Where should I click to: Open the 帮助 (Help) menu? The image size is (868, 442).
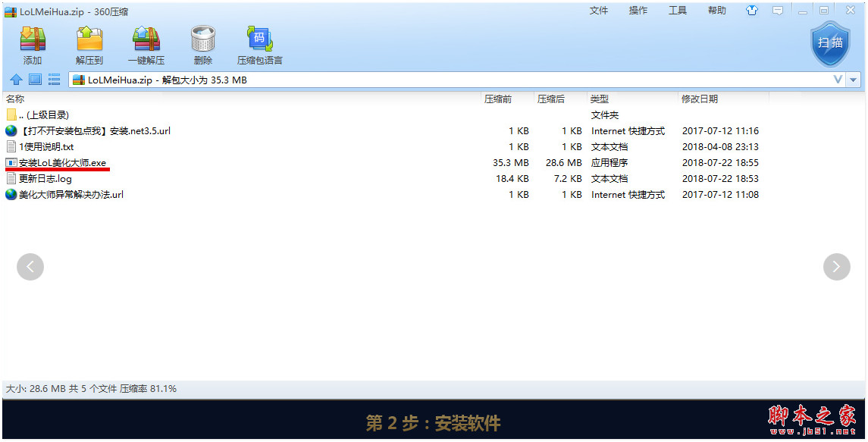(x=717, y=11)
